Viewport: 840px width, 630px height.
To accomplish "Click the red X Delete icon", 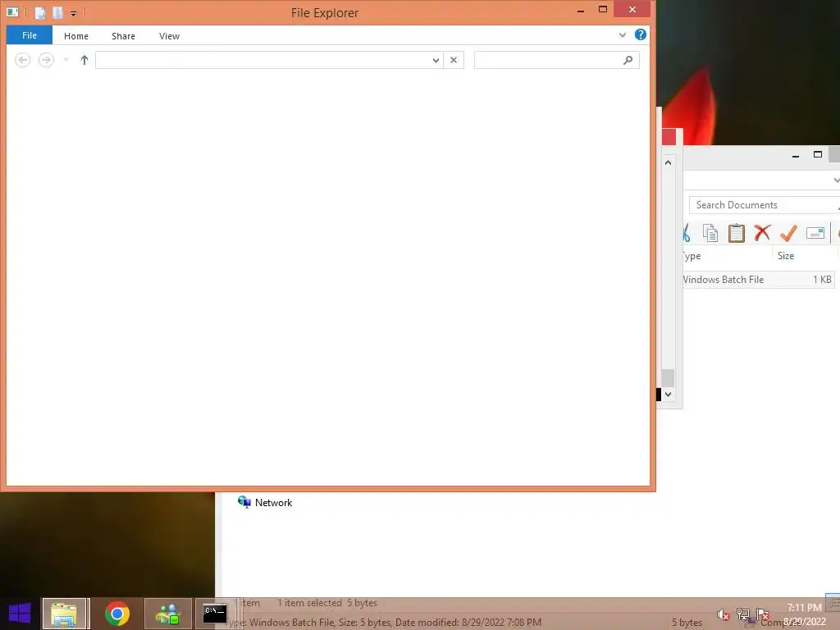I will pos(762,232).
